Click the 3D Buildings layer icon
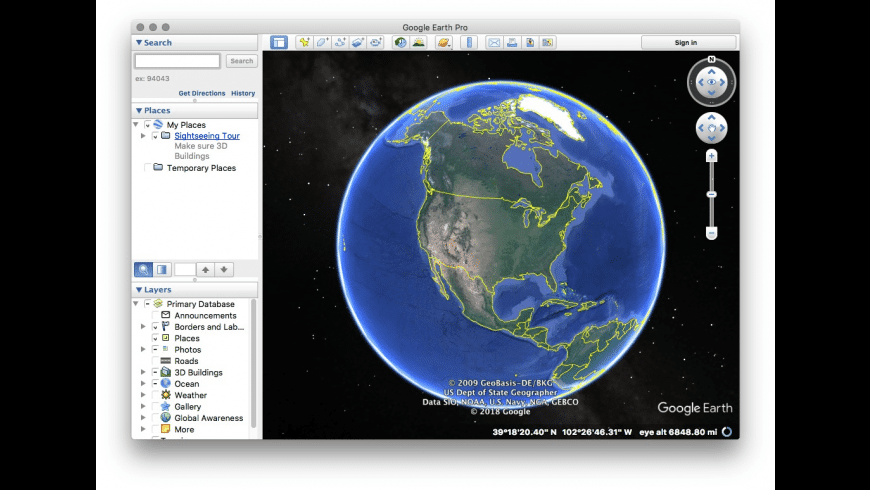 click(165, 372)
